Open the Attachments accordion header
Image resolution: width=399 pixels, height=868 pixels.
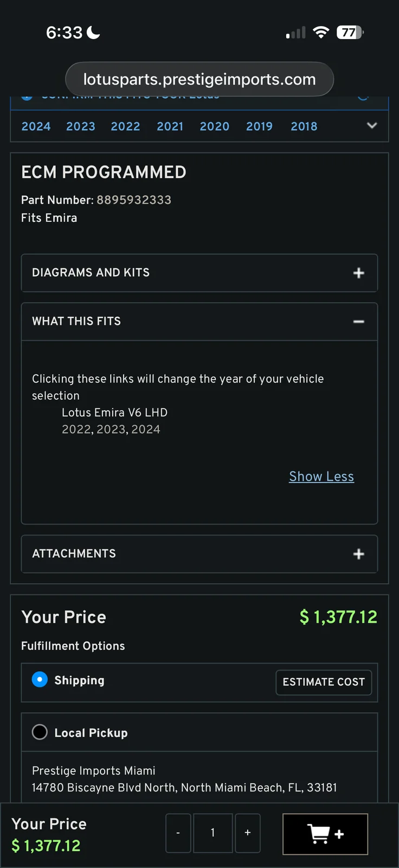74,553
